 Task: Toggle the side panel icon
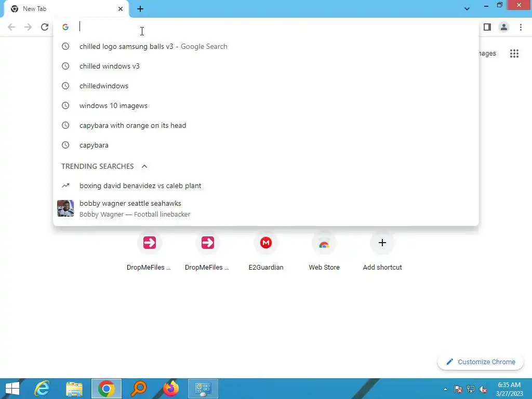[487, 27]
